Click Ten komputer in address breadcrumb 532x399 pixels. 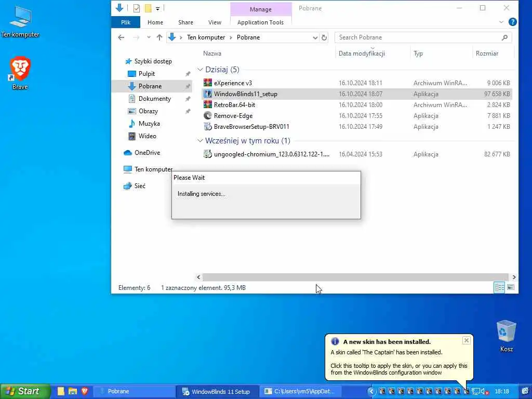tap(206, 37)
